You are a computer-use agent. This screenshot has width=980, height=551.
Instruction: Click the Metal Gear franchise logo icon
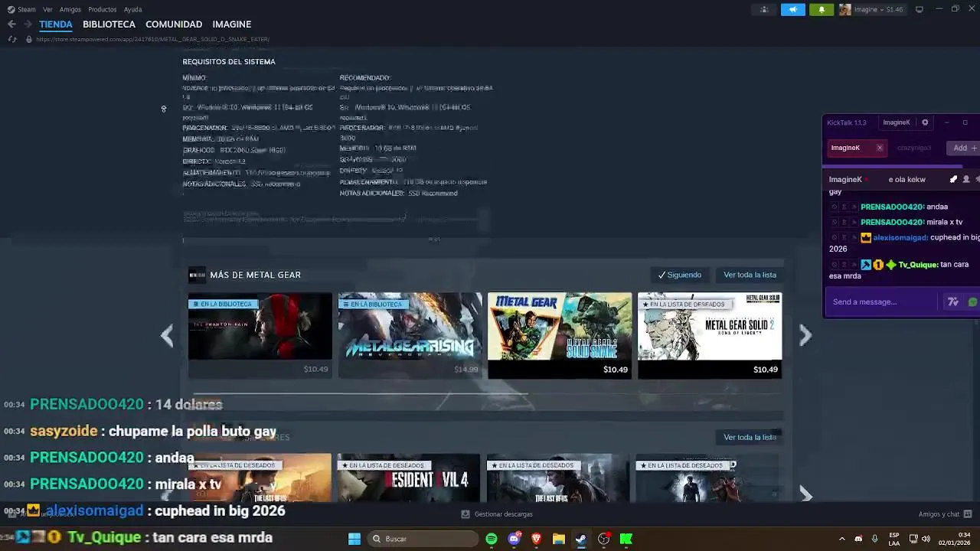pos(197,275)
